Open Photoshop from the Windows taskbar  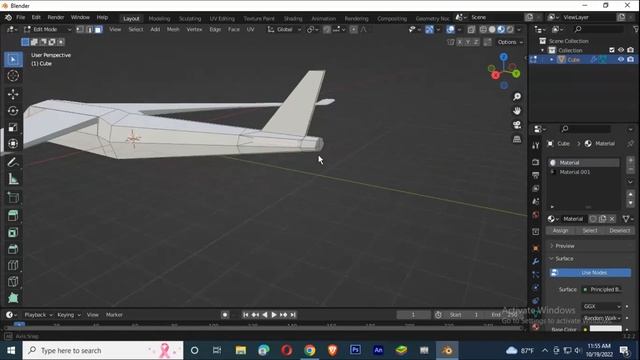[x=355, y=350]
